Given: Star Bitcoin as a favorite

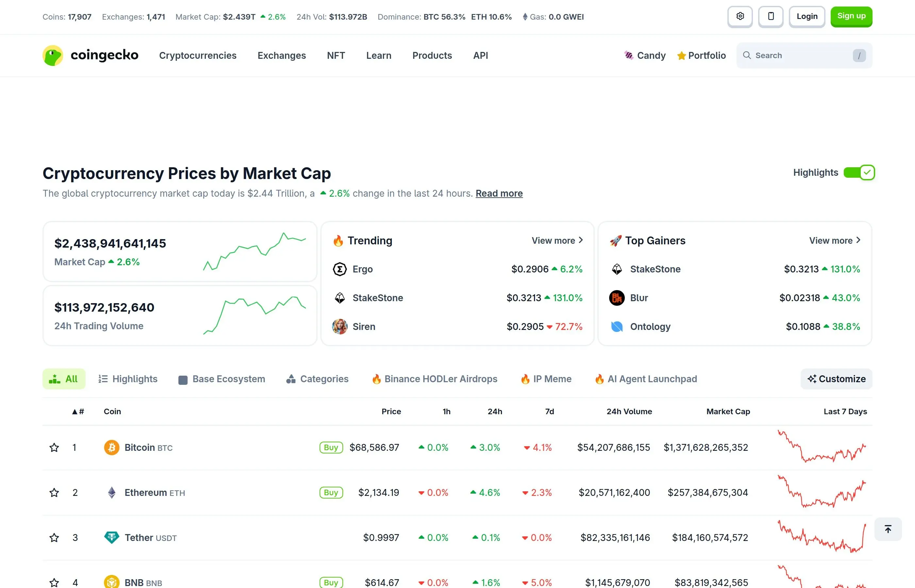Looking at the screenshot, I should click(x=54, y=448).
